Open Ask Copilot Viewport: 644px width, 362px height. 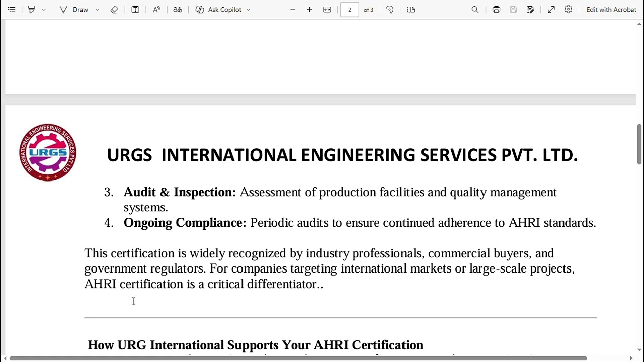(219, 10)
